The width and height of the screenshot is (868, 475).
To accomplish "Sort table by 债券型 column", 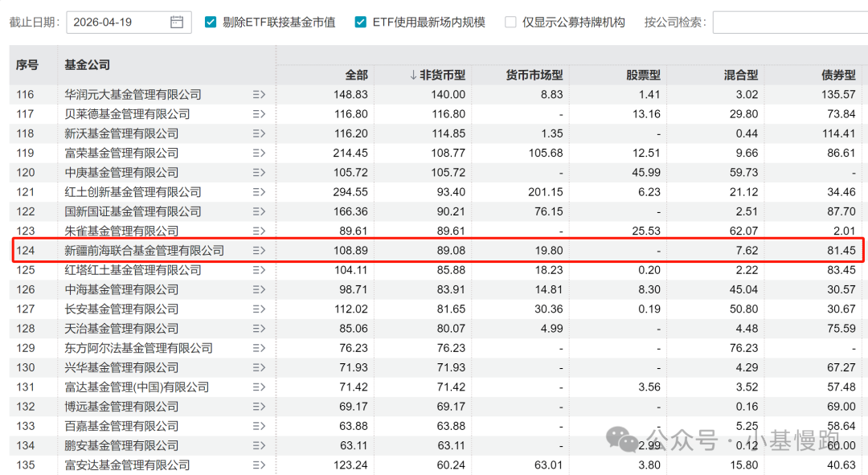I will tap(838, 75).
